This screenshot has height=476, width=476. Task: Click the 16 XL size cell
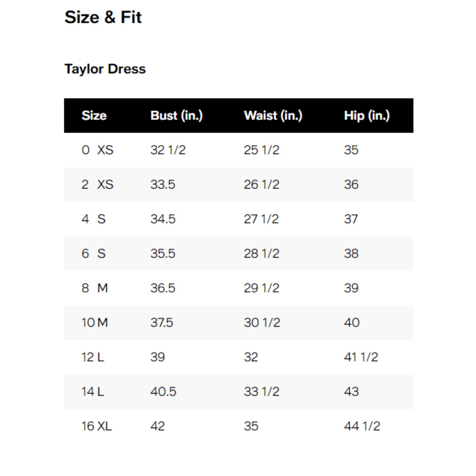click(x=97, y=426)
